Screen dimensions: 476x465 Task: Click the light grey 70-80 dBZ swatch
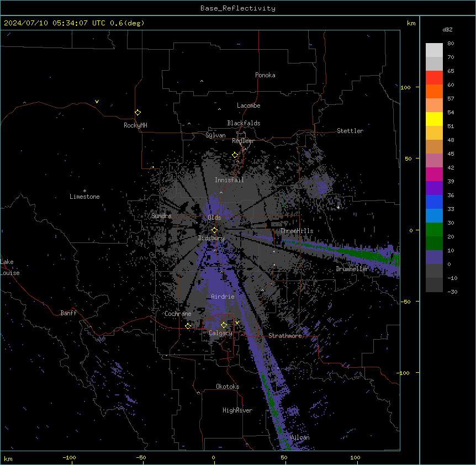[x=434, y=50]
